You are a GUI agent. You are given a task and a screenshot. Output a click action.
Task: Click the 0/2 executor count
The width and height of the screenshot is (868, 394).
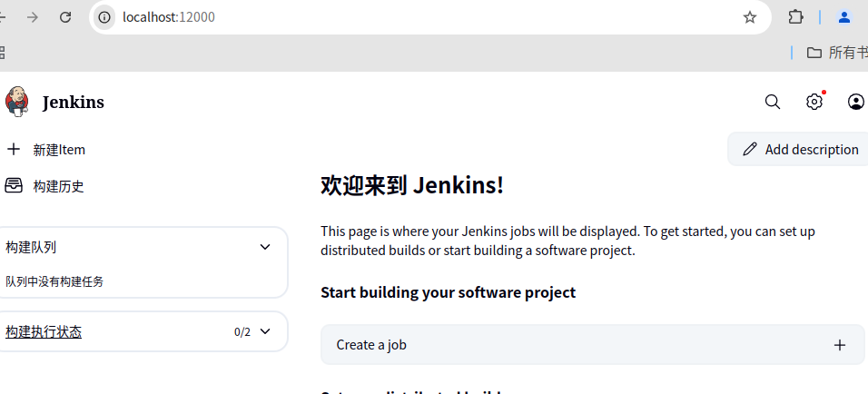tap(242, 332)
